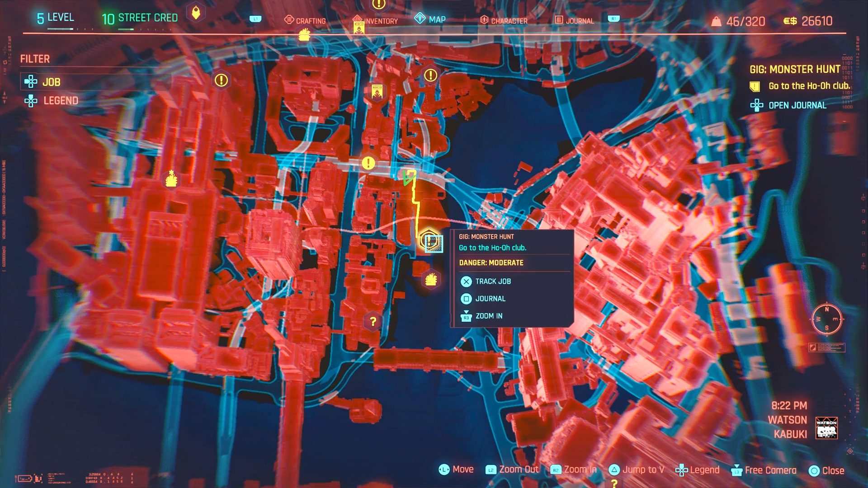The width and height of the screenshot is (868, 488).
Task: Click the green player arrow on the map
Action: point(409,177)
